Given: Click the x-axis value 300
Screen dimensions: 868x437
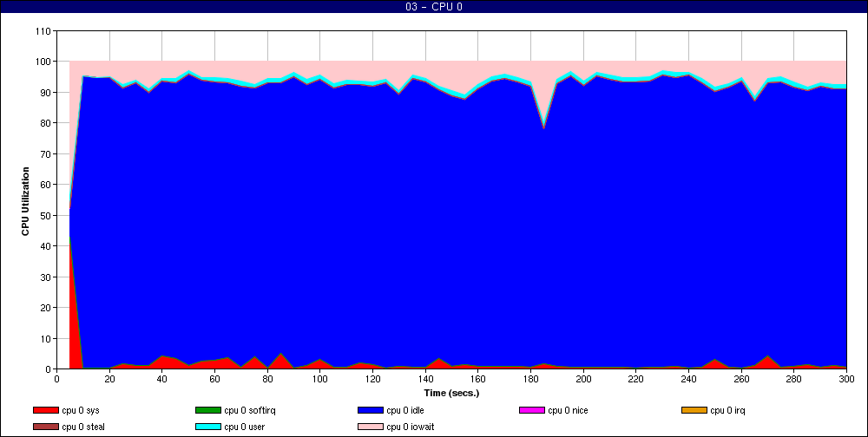Looking at the screenshot, I should 846,379.
